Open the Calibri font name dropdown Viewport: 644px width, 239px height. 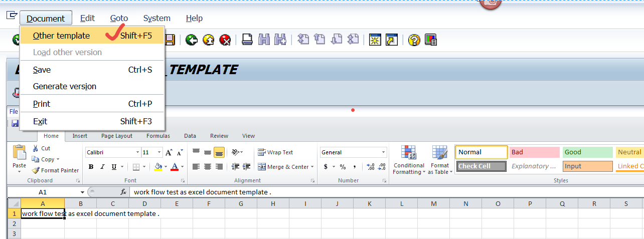point(137,152)
